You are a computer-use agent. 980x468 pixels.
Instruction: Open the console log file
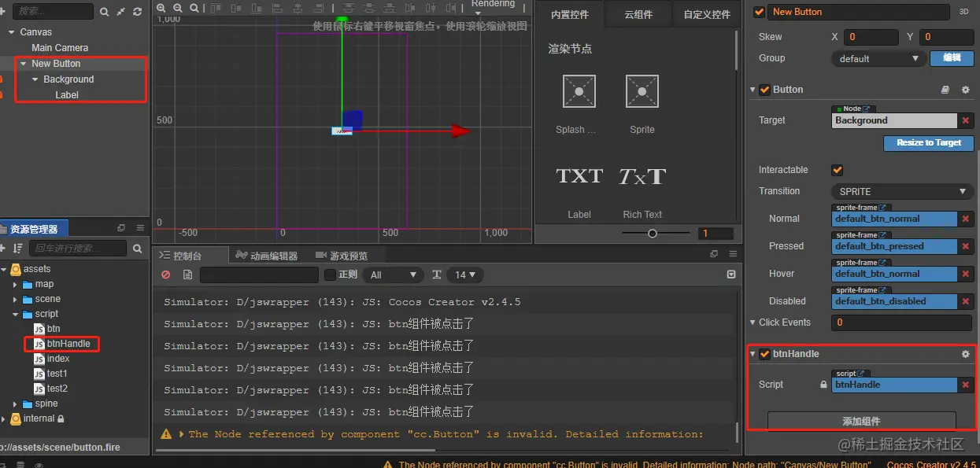(187, 275)
